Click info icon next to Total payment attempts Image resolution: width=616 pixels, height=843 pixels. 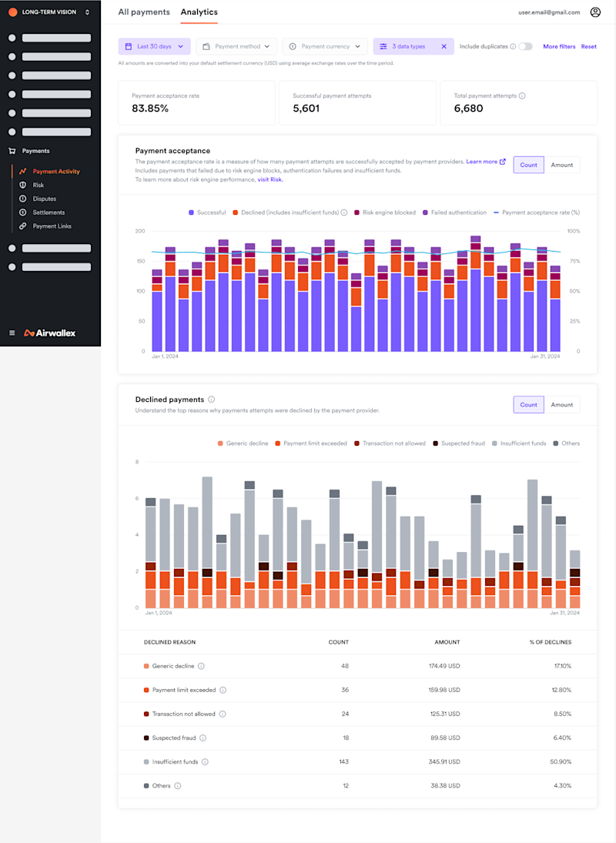coord(522,95)
